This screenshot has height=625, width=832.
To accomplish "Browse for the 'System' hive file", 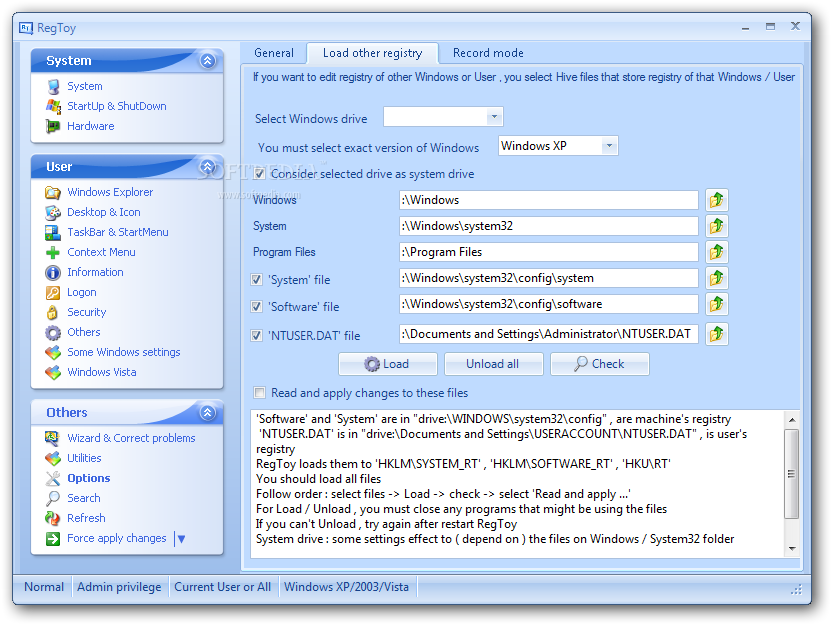I will coord(717,278).
